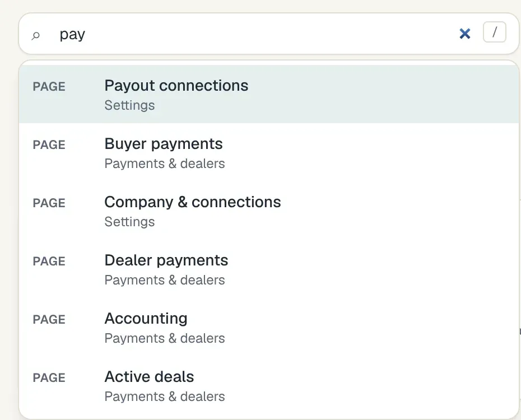Click 'Payments & dealers' under Dealer payments

tap(165, 280)
